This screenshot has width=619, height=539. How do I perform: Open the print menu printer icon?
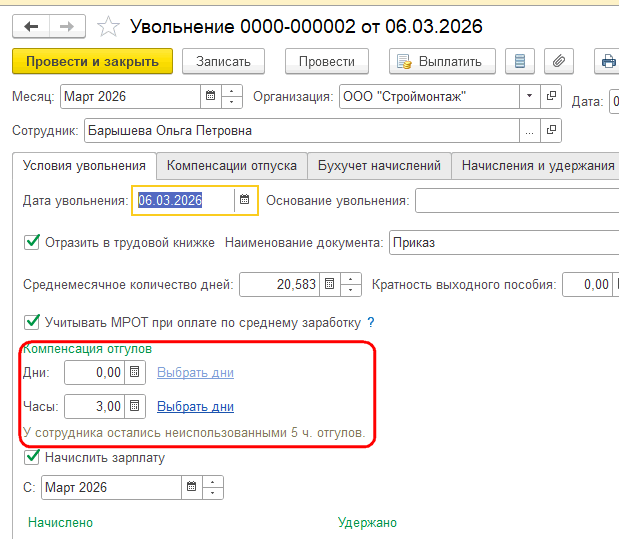click(608, 62)
